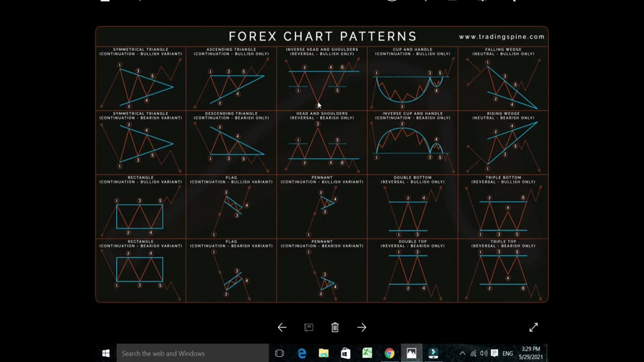Image resolution: width=644 pixels, height=362 pixels.
Task: Click the Search the web and Windows box
Action: (x=193, y=353)
